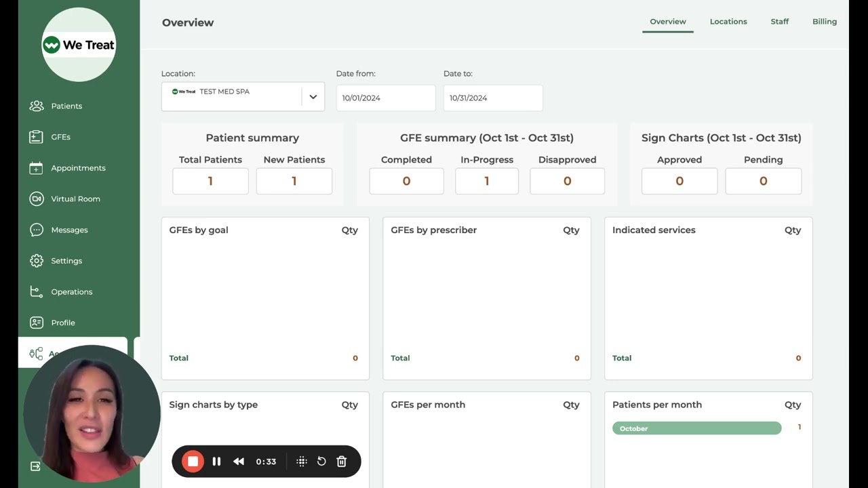Viewport: 868px width, 488px height.
Task: Click the New Patients count box
Action: 294,181
